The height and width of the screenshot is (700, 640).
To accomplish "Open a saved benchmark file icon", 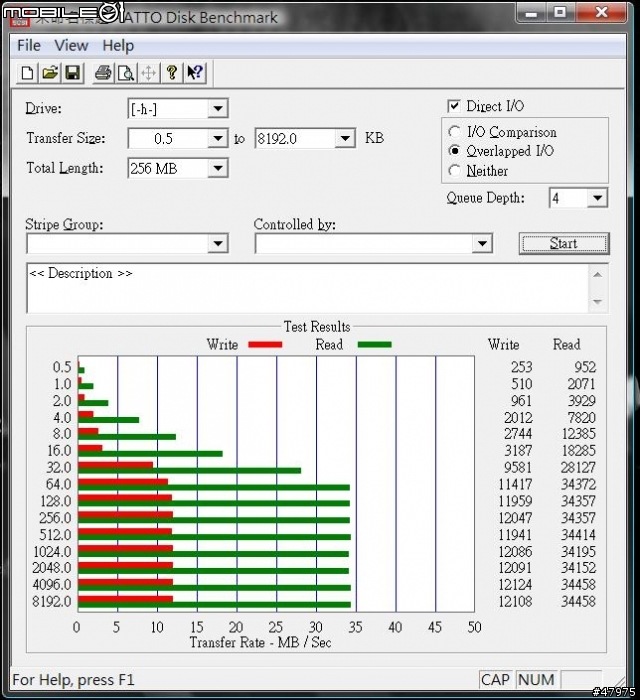I will click(x=50, y=73).
